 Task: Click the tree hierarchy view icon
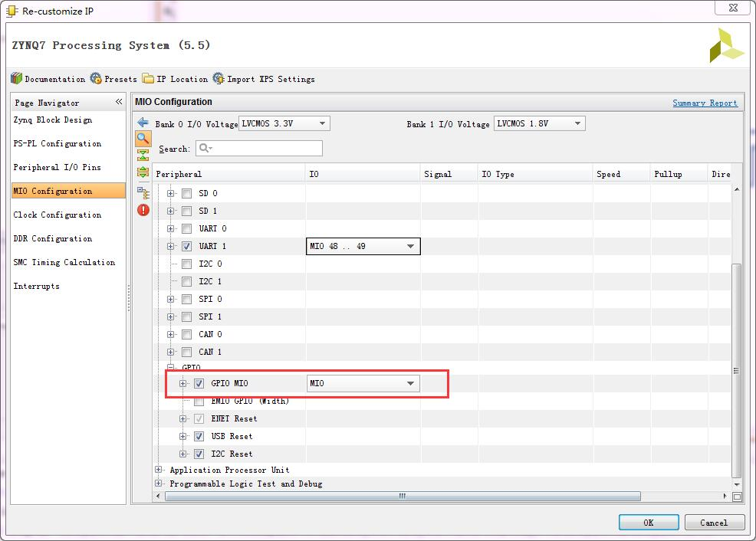click(143, 192)
